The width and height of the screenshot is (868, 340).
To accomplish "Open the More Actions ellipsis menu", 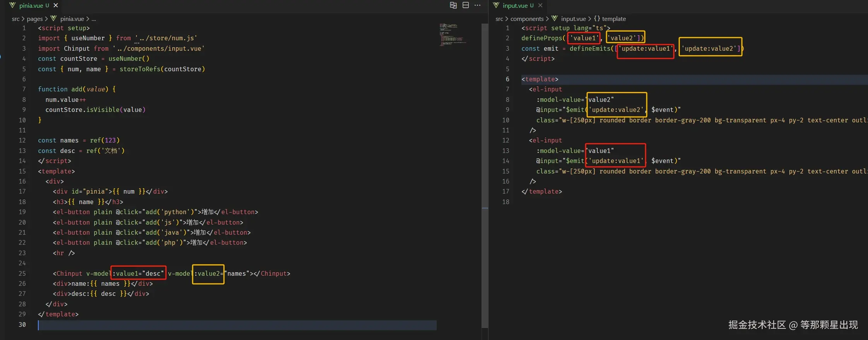I will (478, 5).
